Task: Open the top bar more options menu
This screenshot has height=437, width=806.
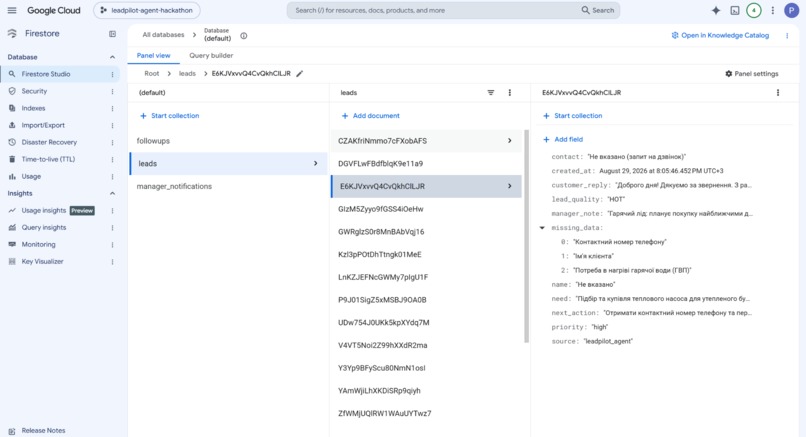Action: [773, 10]
